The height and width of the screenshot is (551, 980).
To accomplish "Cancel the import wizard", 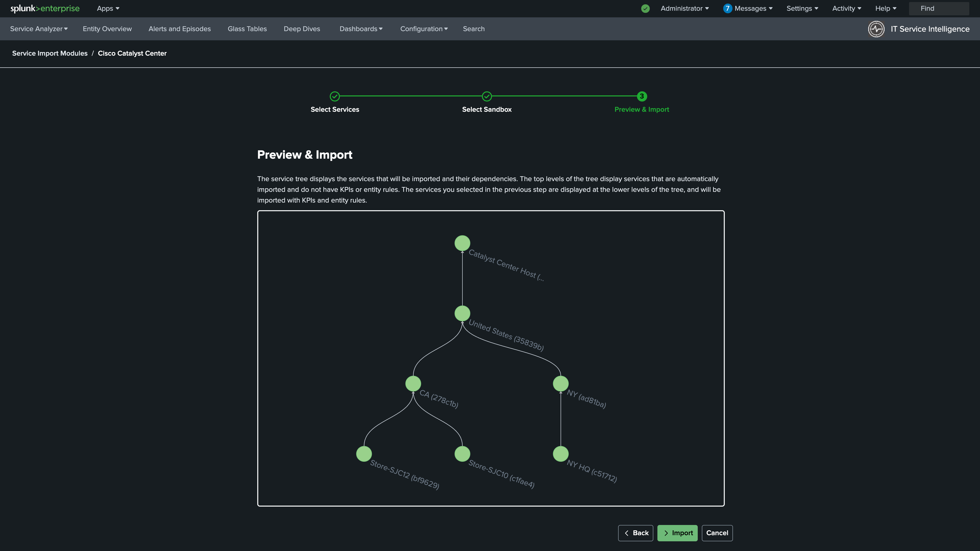I will [717, 533].
